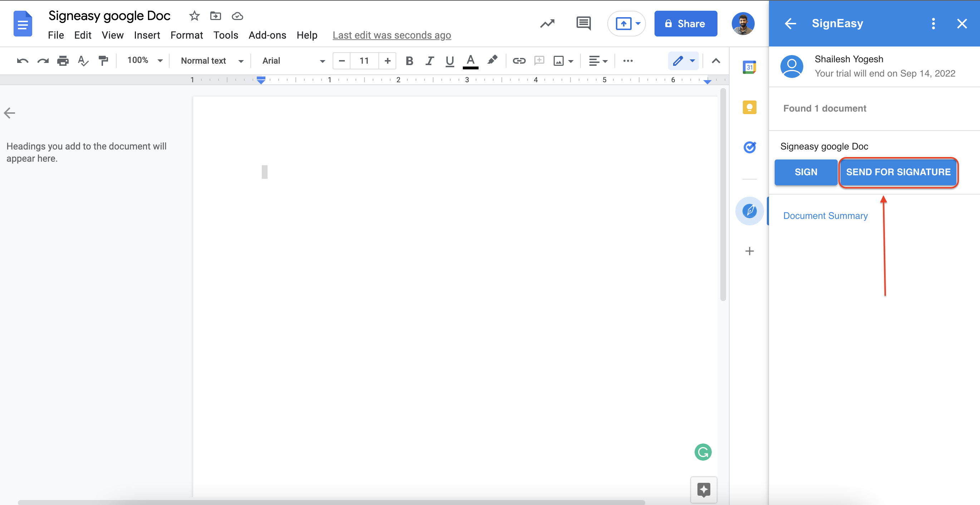Open the Explore button
980x505 pixels.
(704, 489)
